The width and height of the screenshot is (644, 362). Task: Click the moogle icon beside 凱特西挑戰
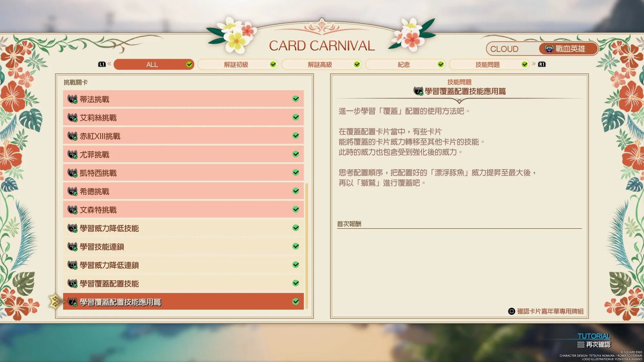[72, 173]
